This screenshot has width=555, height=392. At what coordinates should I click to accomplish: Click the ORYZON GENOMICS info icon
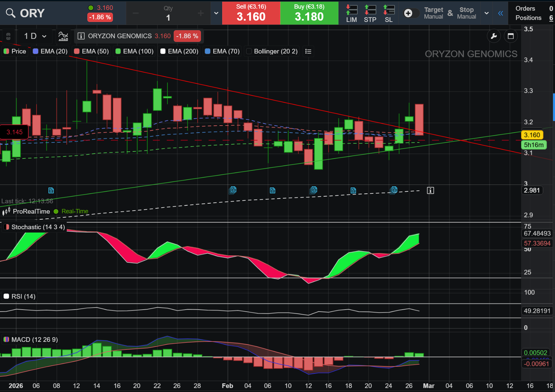coord(81,36)
